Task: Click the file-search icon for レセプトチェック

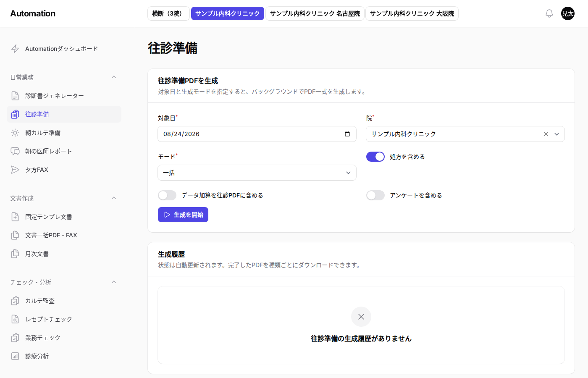Action: click(x=15, y=319)
